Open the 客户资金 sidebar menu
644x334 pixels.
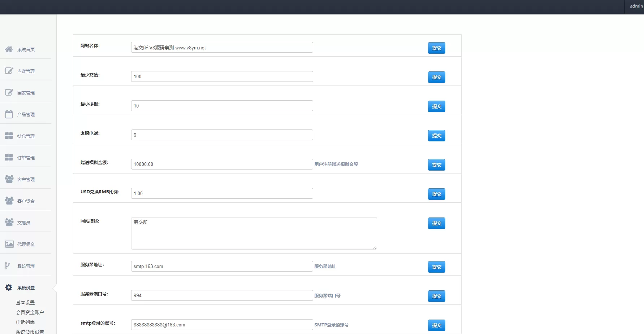26,201
